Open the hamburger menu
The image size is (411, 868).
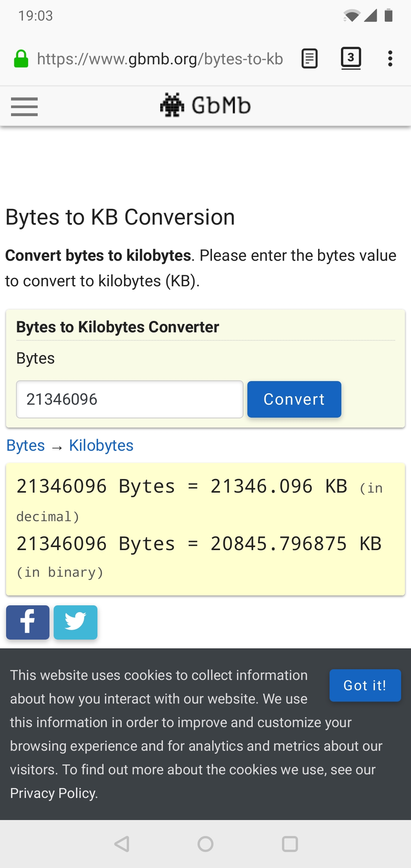24,106
